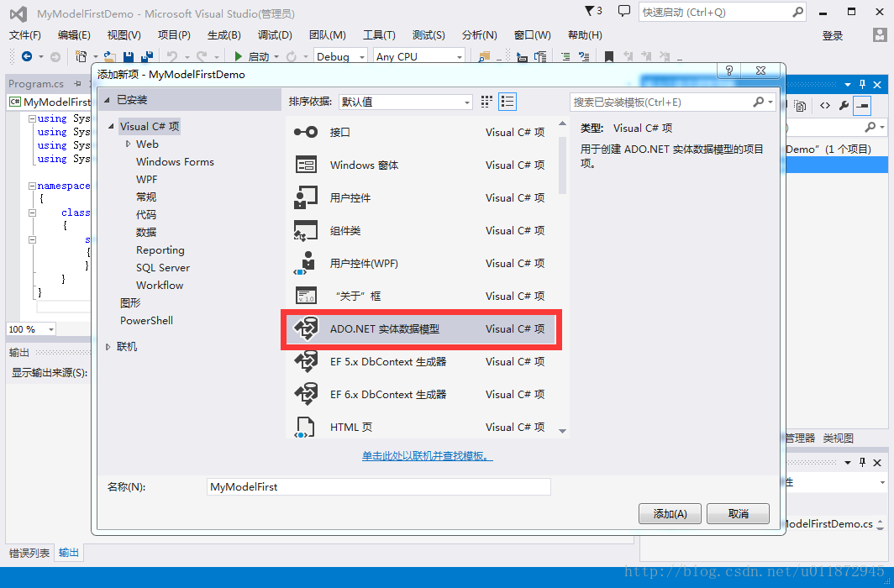The image size is (894, 588).
Task: Open the 视图(V) menu
Action: (x=124, y=35)
